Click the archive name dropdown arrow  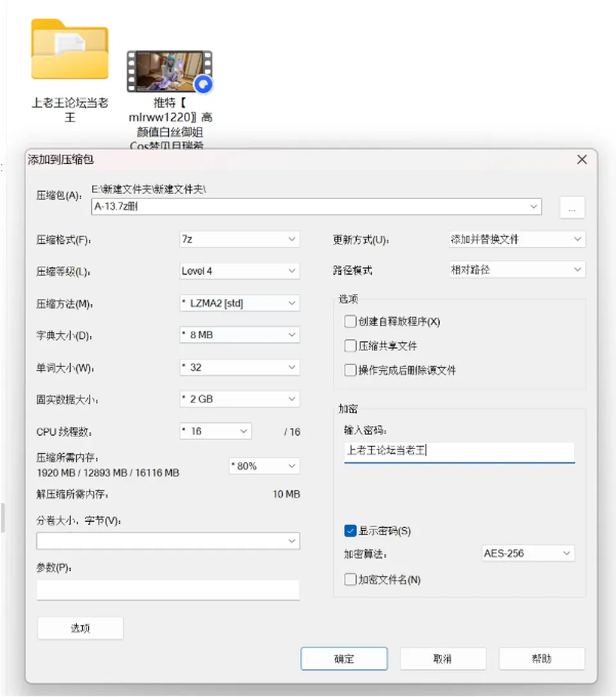click(x=533, y=207)
